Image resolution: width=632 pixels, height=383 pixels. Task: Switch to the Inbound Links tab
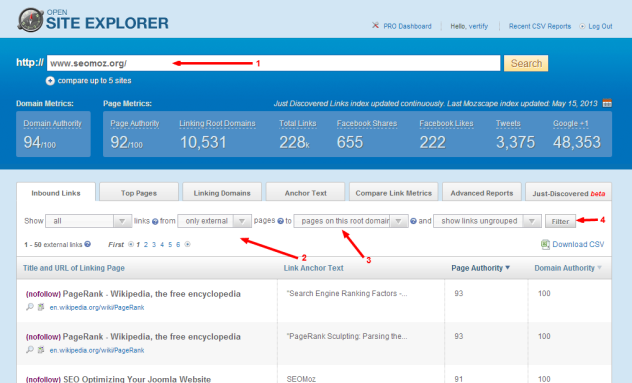point(56,193)
